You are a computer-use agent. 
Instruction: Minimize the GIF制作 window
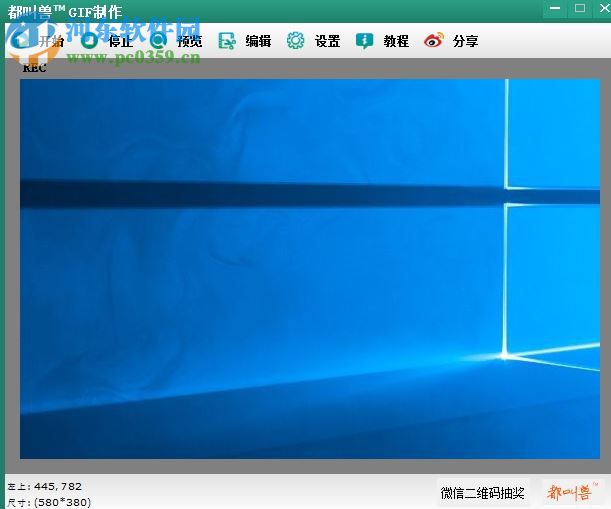coord(555,8)
